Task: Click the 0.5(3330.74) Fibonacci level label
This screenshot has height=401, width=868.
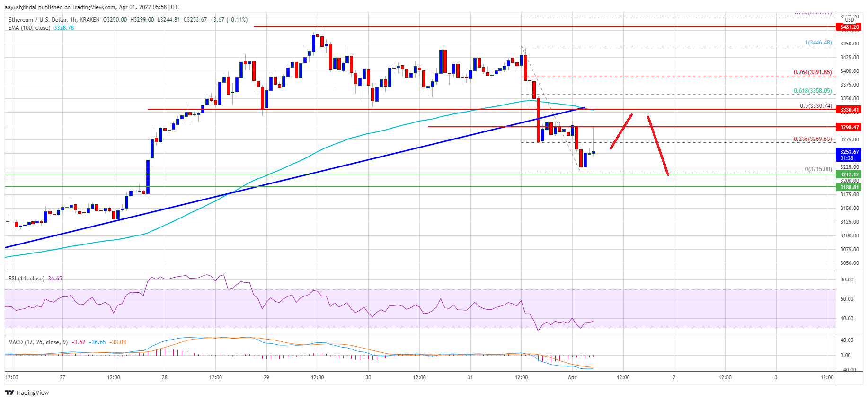Action: (x=816, y=106)
